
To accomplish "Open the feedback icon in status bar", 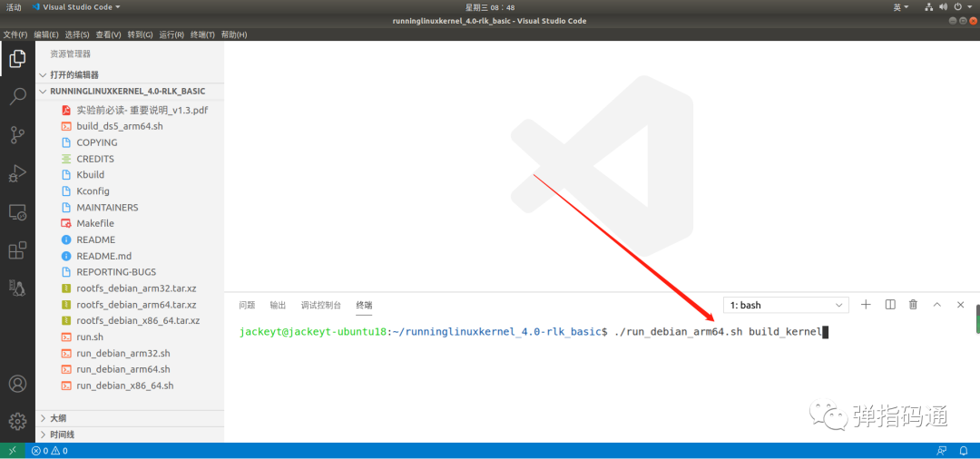I will pyautogui.click(x=942, y=451).
